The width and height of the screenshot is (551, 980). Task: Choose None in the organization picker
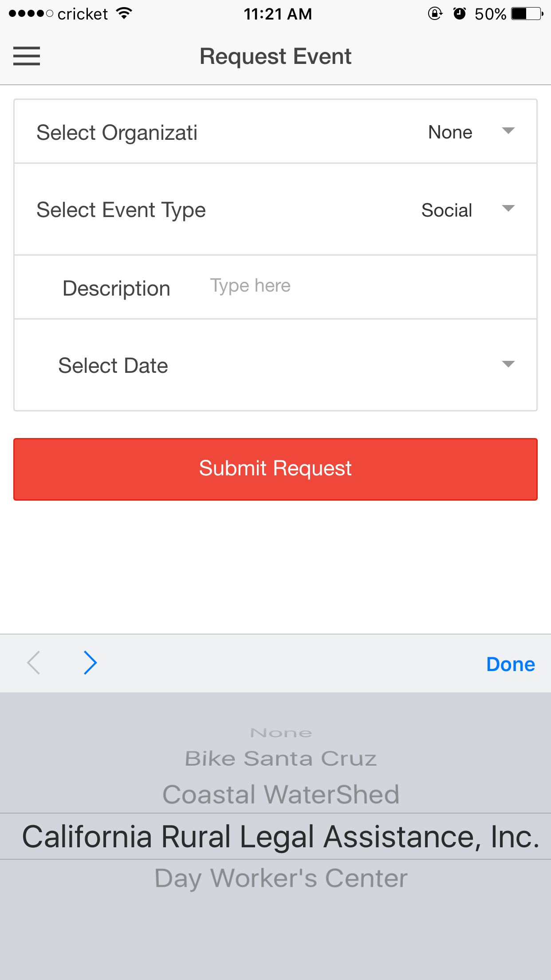pyautogui.click(x=281, y=733)
